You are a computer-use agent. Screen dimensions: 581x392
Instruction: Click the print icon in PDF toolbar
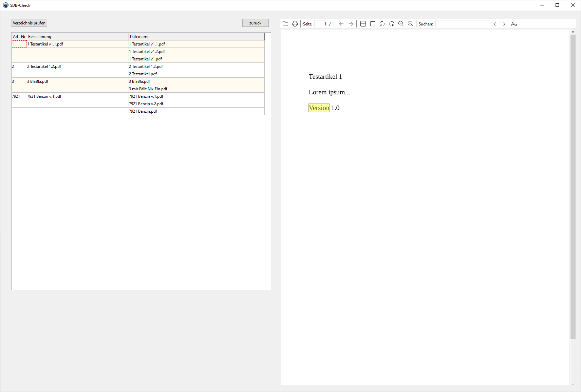pyautogui.click(x=295, y=24)
